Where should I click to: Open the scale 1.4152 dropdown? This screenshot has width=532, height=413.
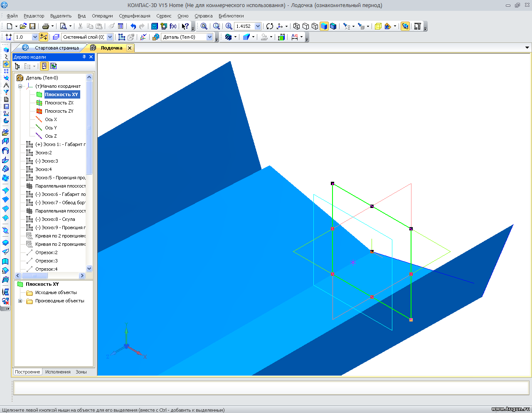tap(258, 26)
